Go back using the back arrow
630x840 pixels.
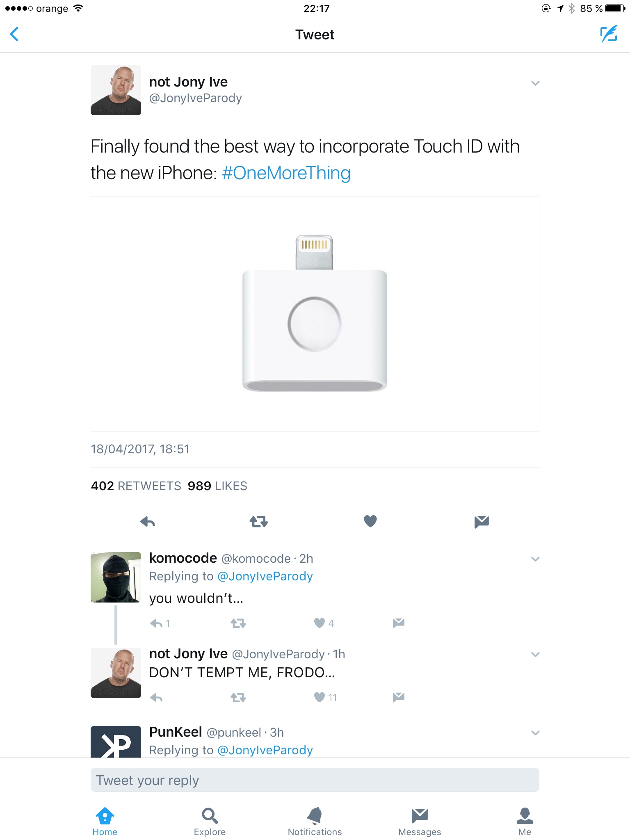(x=14, y=34)
